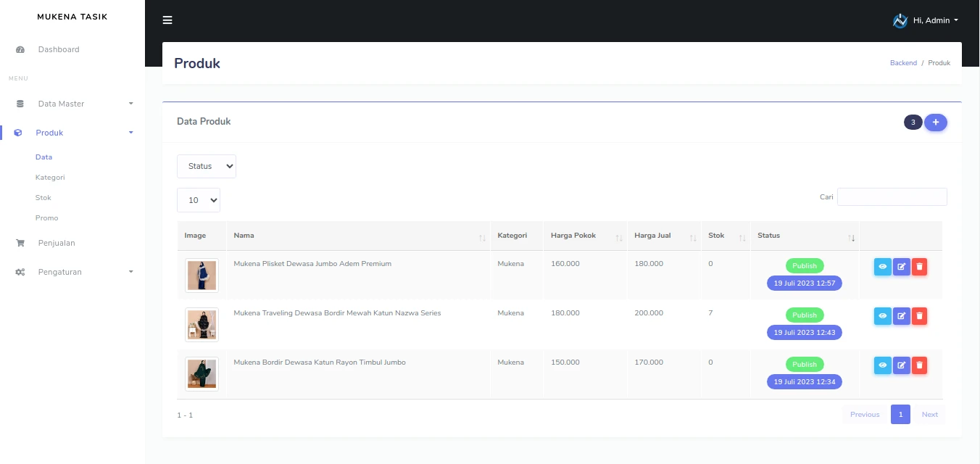Screen dimensions: 980x464
Task: Open the rows-per-page dropdown showing 10
Action: click(x=198, y=200)
